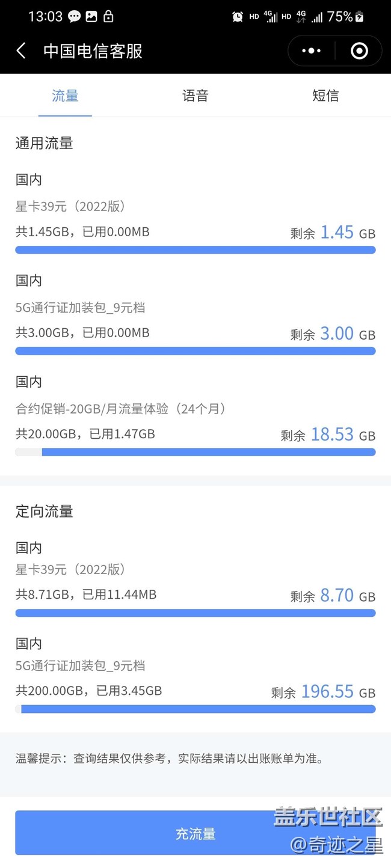Tap the 20GB contract promo progress bar
The image size is (391, 868).
(195, 452)
